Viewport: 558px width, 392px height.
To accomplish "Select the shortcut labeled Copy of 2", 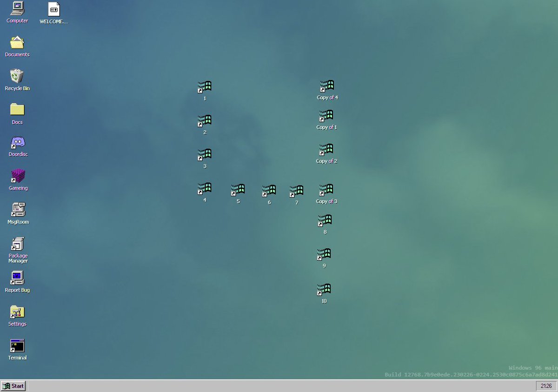I will [x=326, y=150].
